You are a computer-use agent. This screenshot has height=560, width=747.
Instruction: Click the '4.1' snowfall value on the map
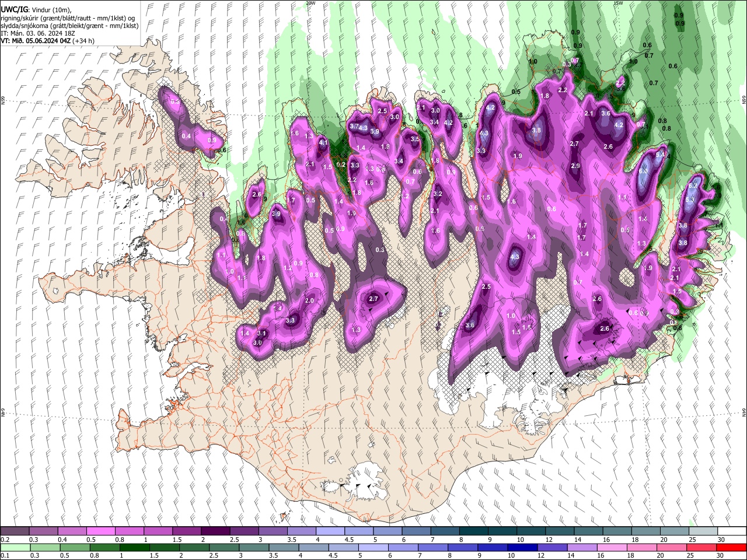tap(324, 142)
